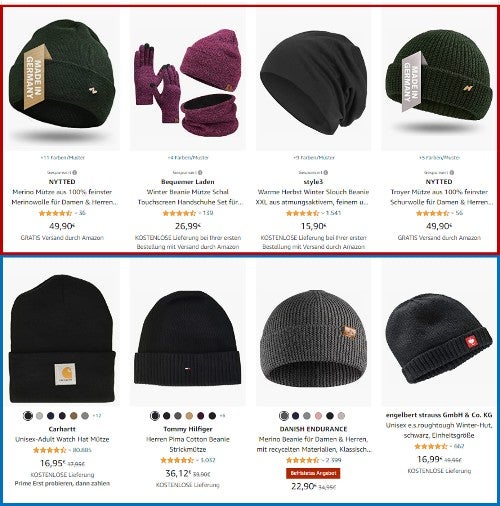Viewport: 500px width, 506px height.
Task: Show more Carhartt color options via +12
Action: coord(97,416)
